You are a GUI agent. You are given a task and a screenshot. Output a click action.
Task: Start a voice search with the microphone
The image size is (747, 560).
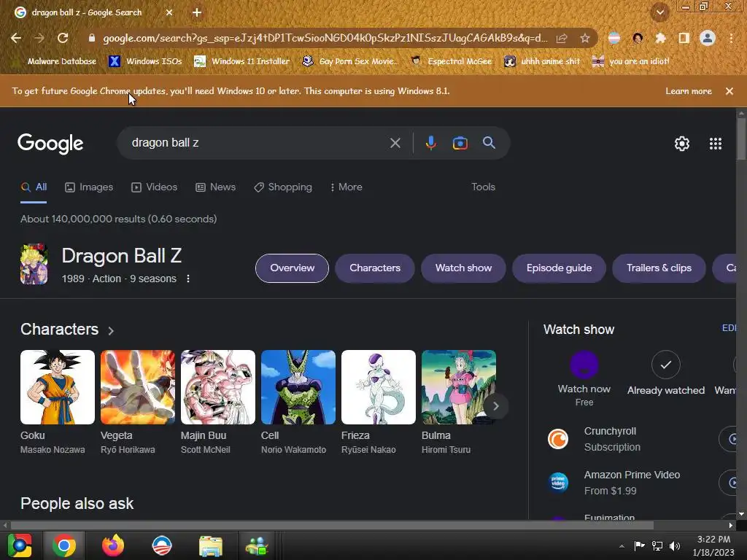point(430,143)
